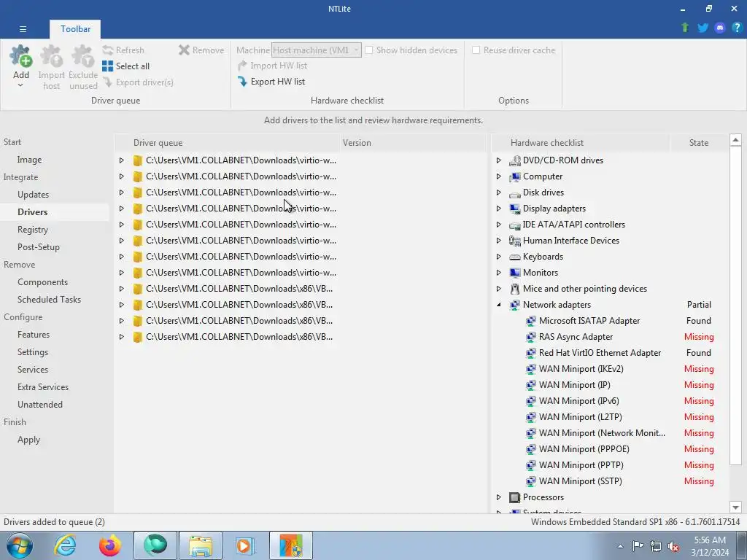747x560 pixels.
Task: Open Firefox from the taskbar
Action: pyautogui.click(x=110, y=545)
